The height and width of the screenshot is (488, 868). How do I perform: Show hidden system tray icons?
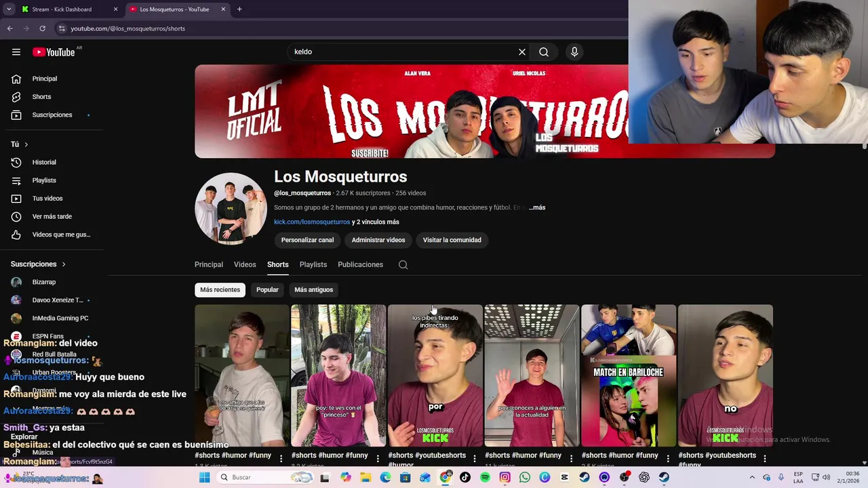751,477
